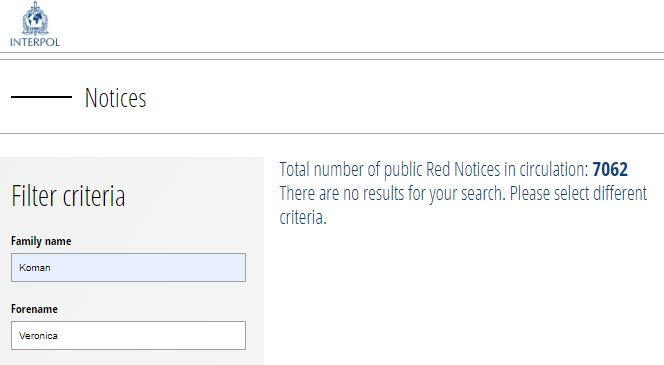Focus the Forename input field
The image size is (664, 365).
pos(128,335)
